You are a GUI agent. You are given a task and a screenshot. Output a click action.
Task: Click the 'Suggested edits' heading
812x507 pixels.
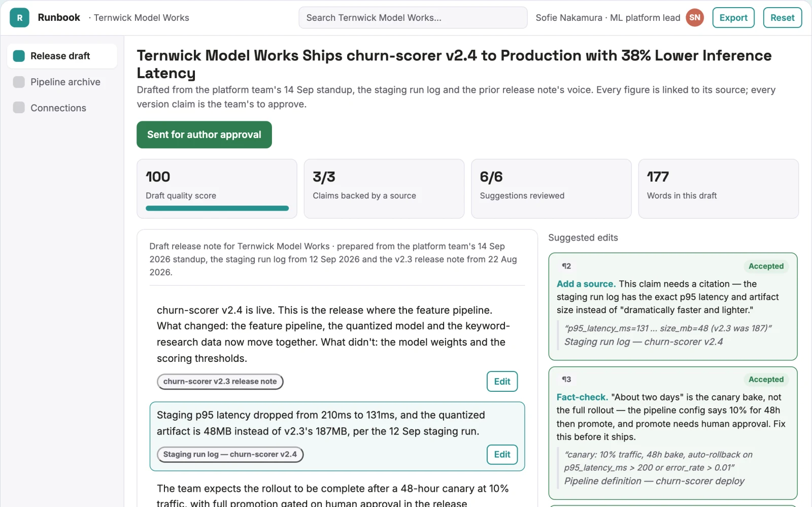click(583, 238)
